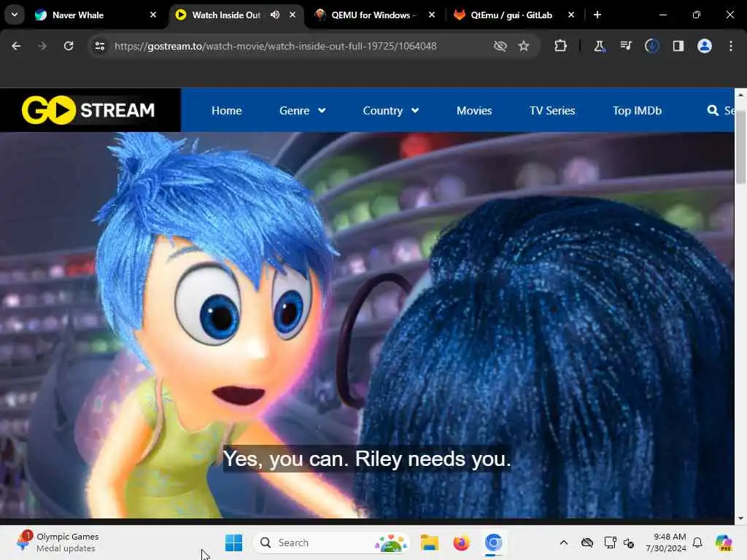Viewport: 747px width, 560px height.
Task: Expand the Genre dropdown menu
Action: 303,111
